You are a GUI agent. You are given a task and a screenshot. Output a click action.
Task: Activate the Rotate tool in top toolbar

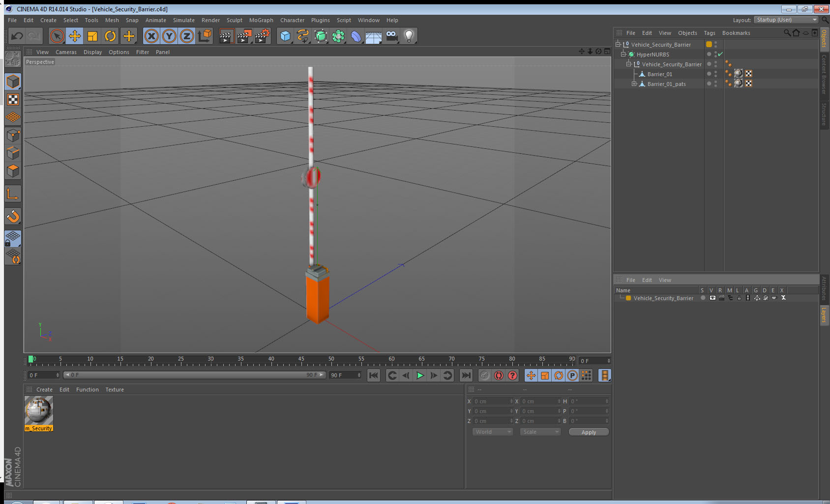[110, 36]
